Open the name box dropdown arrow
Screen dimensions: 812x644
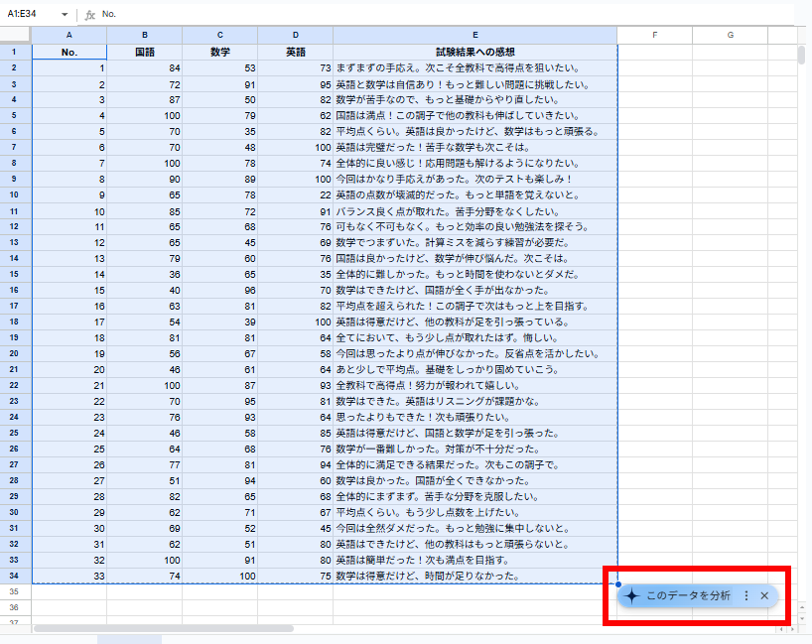(65, 15)
